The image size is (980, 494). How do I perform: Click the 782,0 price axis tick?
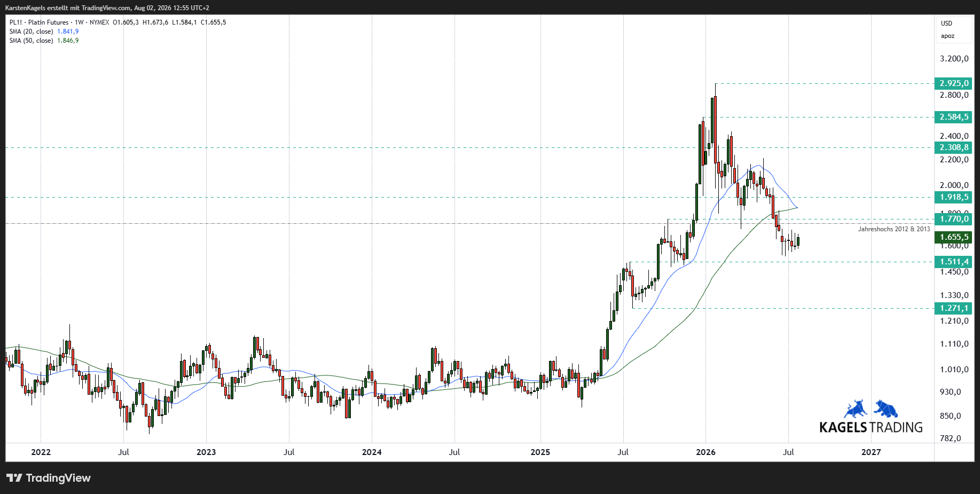951,438
